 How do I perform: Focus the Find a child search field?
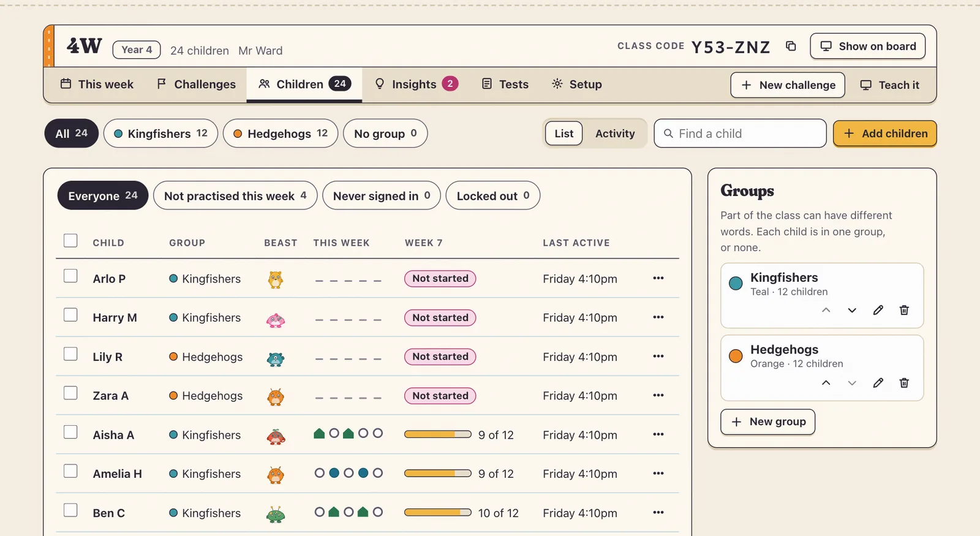[740, 134]
